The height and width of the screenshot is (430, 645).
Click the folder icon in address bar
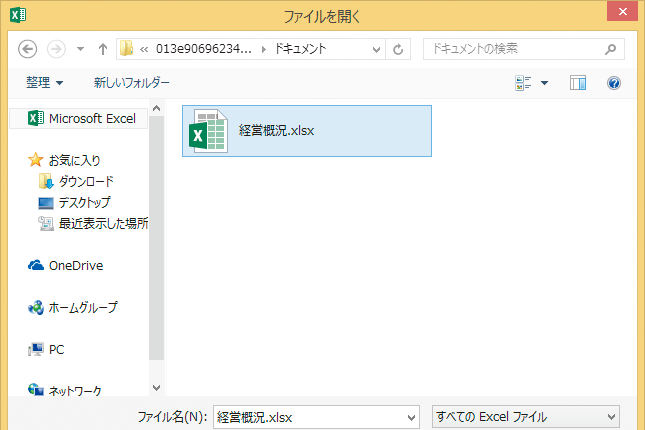(x=126, y=49)
